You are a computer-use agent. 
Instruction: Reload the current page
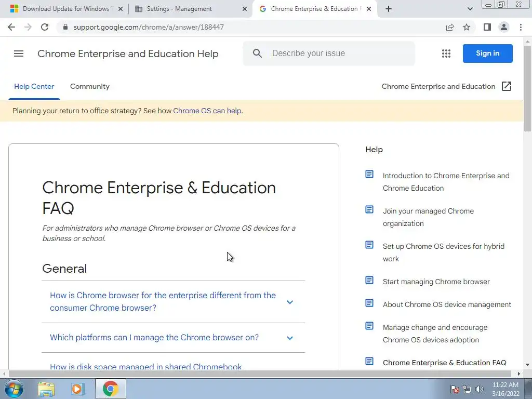coord(45,27)
